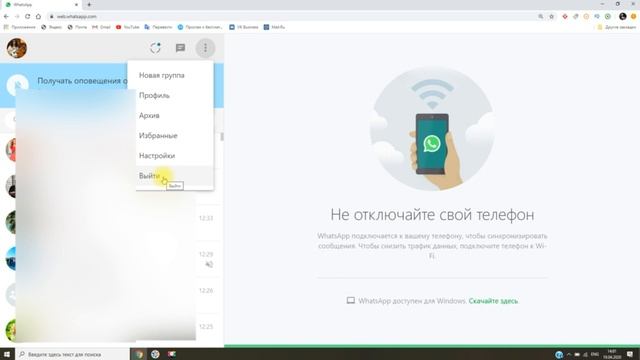Click "Получать оповещения" banner text
This screenshot has width=640, height=360.
point(82,81)
